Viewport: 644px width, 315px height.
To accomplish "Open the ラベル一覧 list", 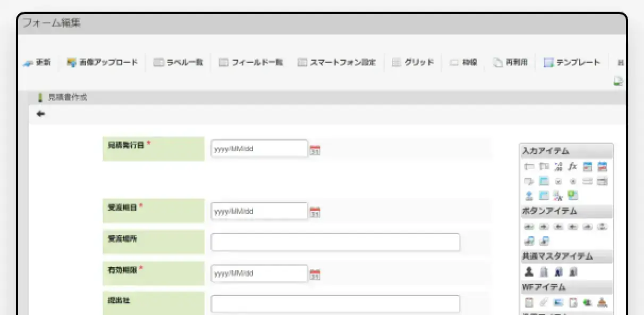I will tap(178, 62).
